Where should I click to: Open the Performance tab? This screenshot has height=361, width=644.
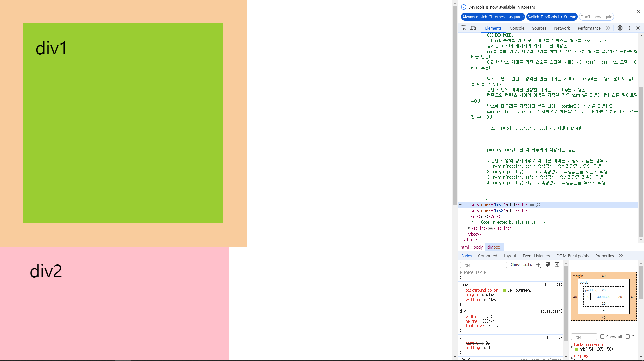click(589, 28)
